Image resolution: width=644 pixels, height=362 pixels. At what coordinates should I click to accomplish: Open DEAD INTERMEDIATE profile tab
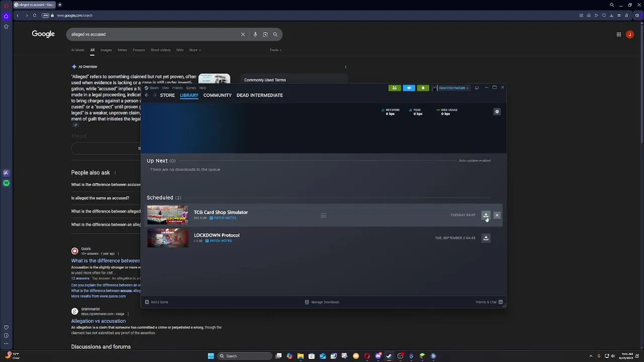[260, 95]
